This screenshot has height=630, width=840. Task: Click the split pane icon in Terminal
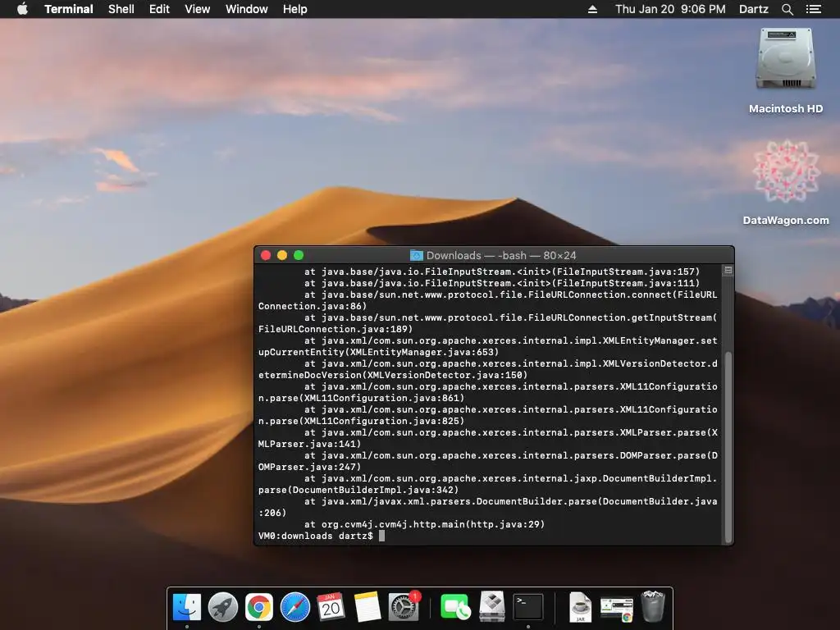click(728, 271)
